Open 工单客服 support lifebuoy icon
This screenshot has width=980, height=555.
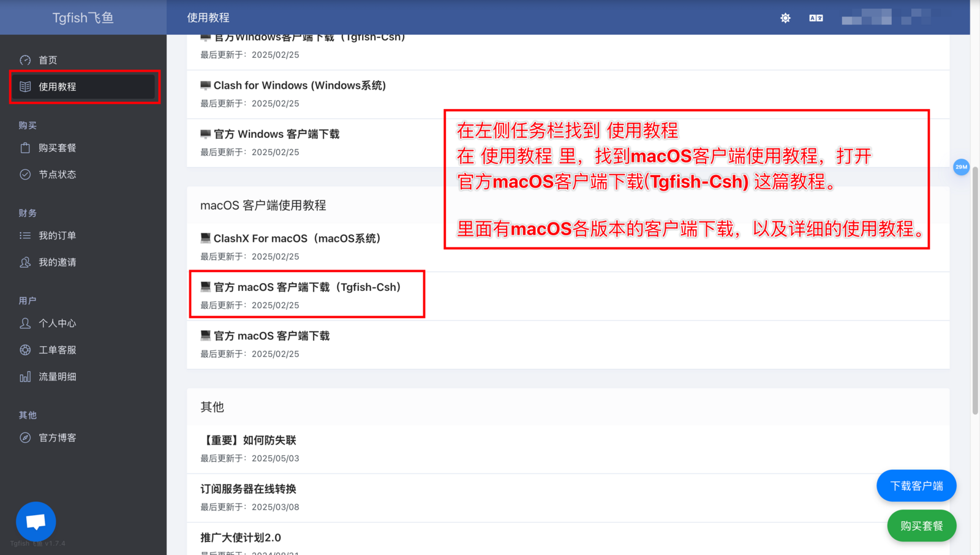[25, 350]
